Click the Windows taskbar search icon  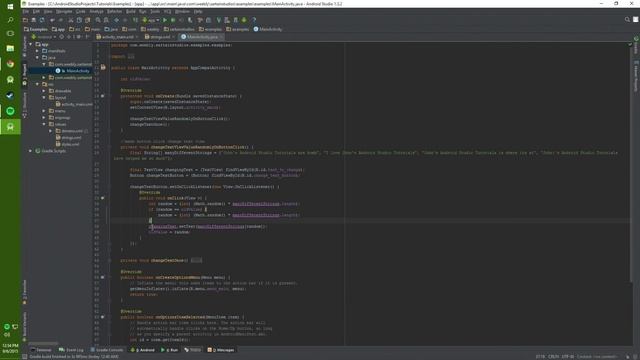(x=10, y=20)
